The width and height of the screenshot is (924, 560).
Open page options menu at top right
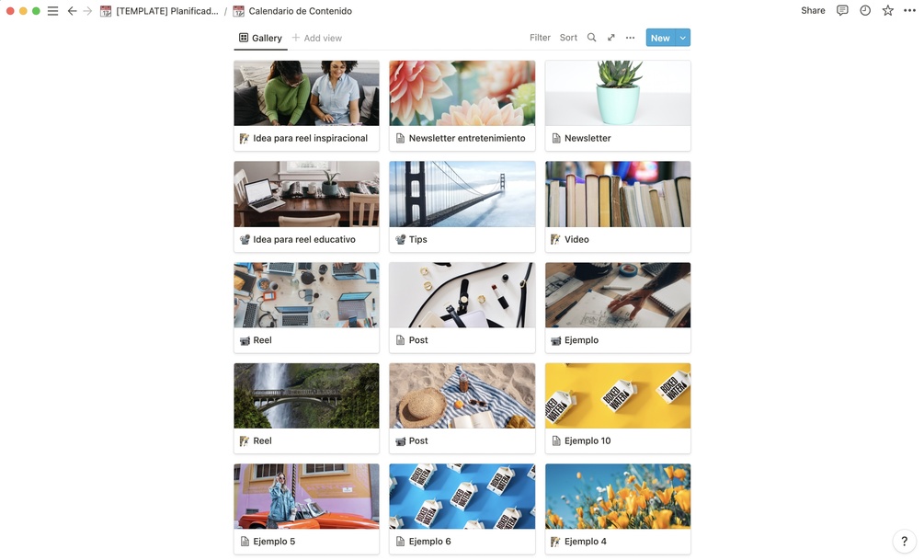[x=909, y=10]
